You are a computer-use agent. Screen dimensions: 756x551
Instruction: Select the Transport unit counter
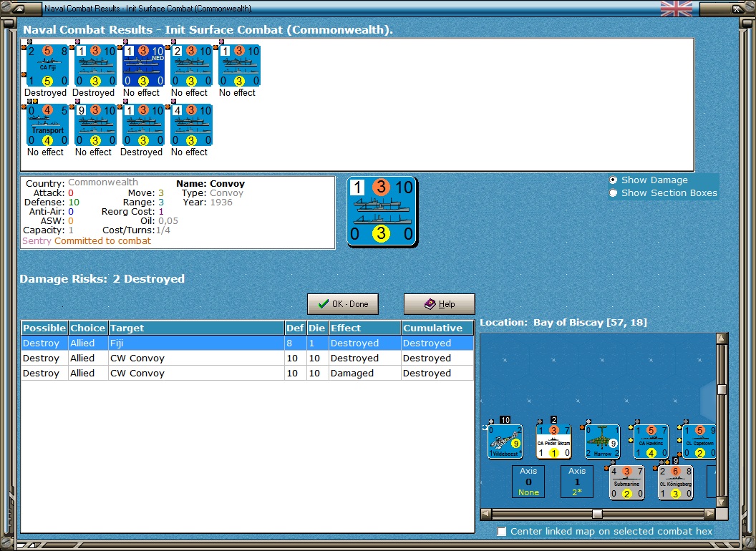click(47, 125)
